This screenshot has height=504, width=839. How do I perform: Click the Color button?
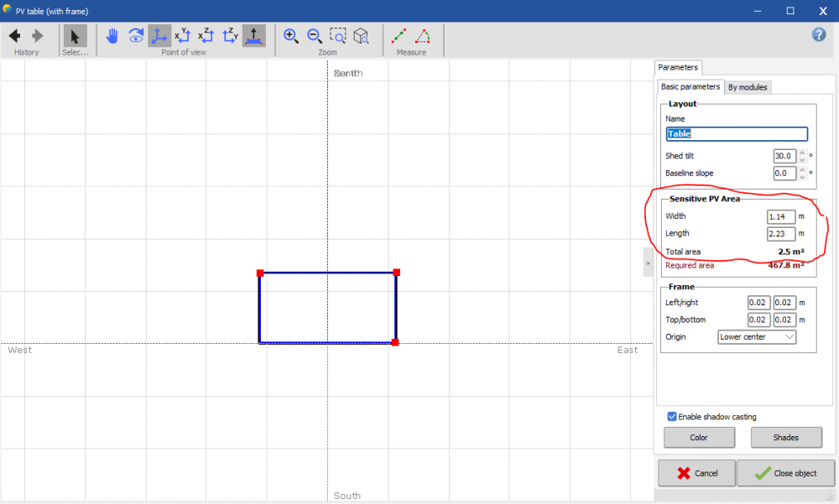click(x=699, y=437)
